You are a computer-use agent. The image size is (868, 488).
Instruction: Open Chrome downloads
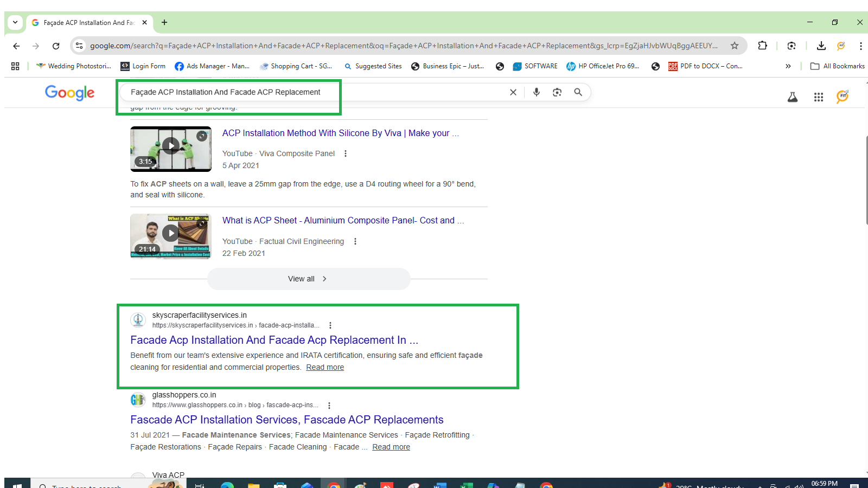click(821, 46)
